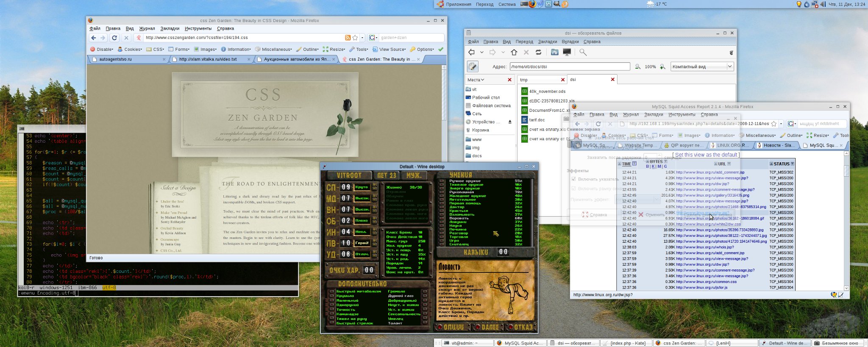Go up one folder in dsi file browser
Viewport: 868px width, 347px height.
pyautogui.click(x=514, y=52)
